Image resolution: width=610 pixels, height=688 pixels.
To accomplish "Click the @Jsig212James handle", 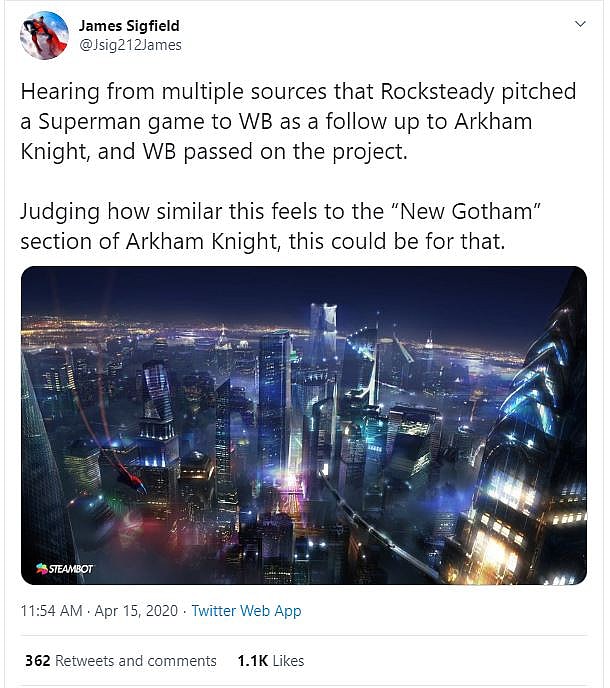I will 130,45.
